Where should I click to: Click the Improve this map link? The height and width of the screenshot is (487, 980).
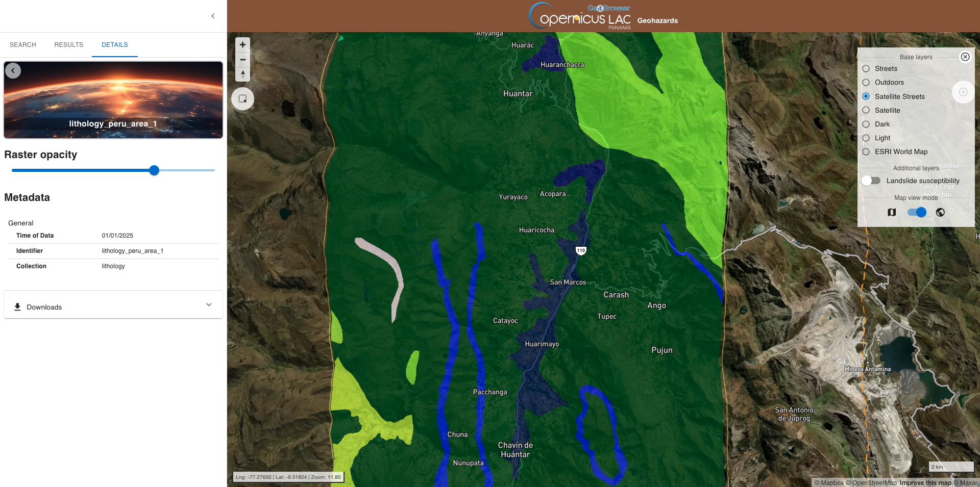(x=925, y=482)
